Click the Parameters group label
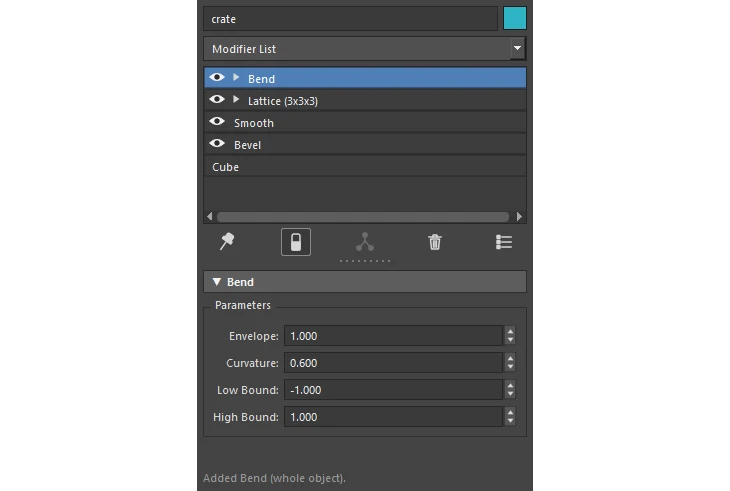The width and height of the screenshot is (730, 491). point(243,305)
